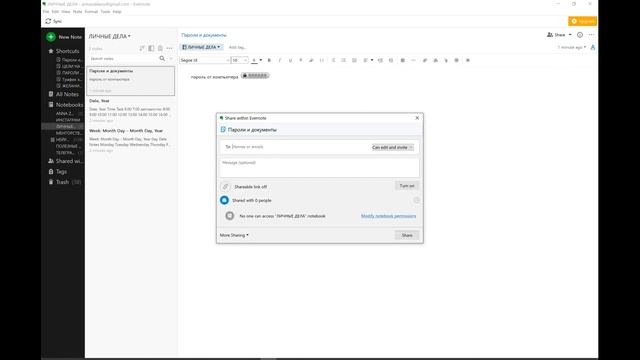
Task: Open All Notes in sidebar
Action: [x=67, y=94]
